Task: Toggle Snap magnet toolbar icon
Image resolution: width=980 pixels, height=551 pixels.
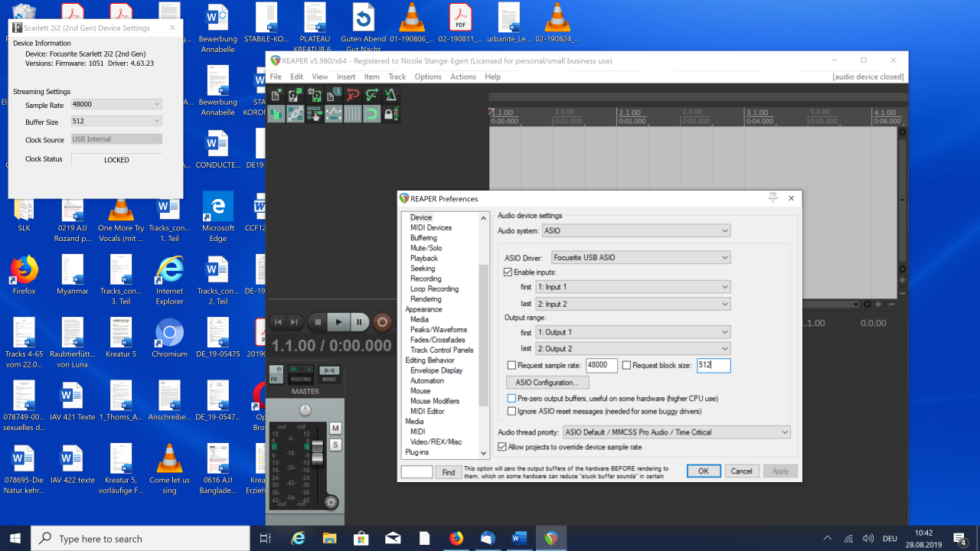Action: tap(371, 114)
